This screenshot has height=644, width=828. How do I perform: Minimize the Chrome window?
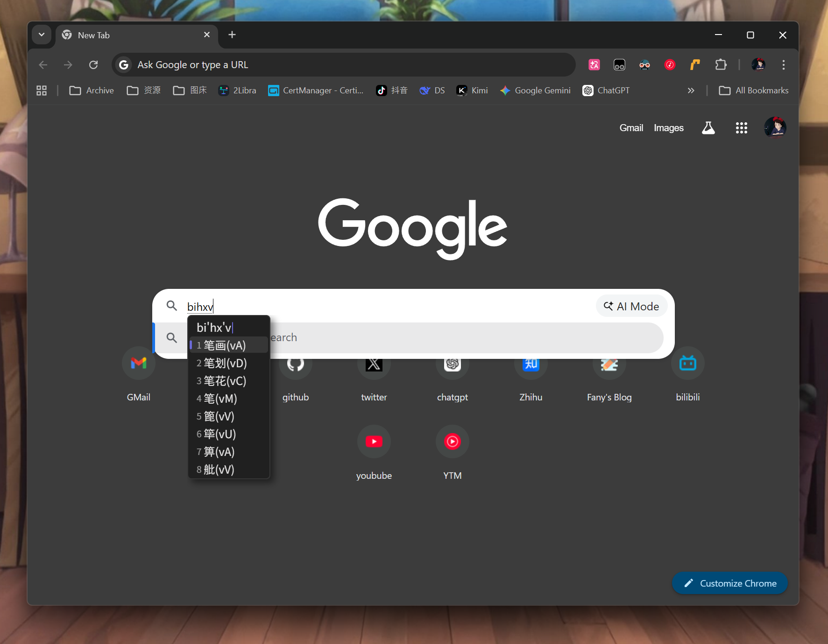click(x=718, y=35)
